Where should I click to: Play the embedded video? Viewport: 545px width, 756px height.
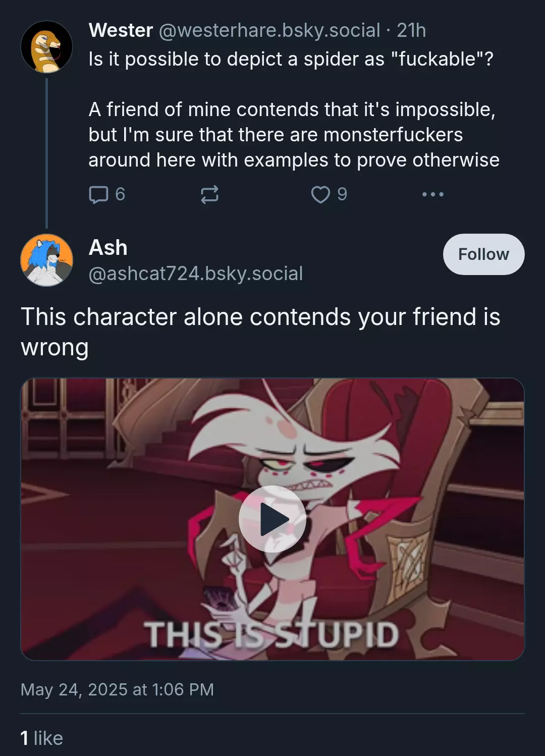[x=272, y=519]
